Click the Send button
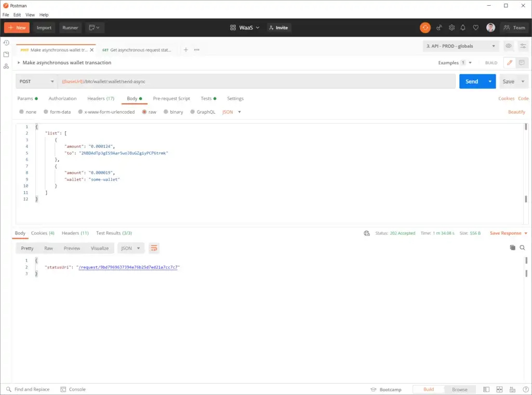The width and height of the screenshot is (532, 395). click(472, 81)
